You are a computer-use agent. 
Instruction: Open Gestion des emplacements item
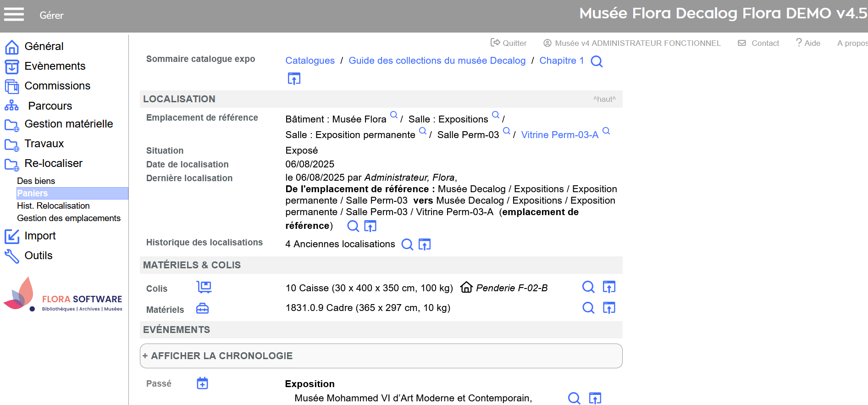pyautogui.click(x=69, y=218)
